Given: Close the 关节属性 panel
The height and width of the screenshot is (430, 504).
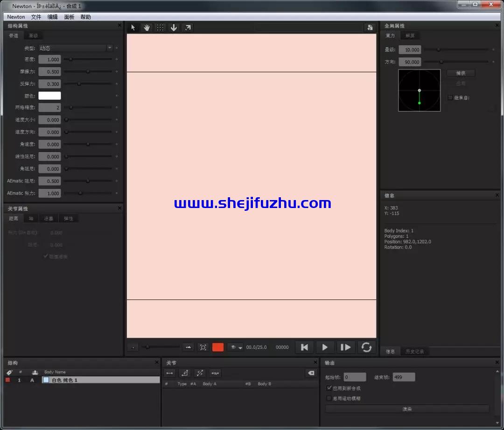Looking at the screenshot, I should coord(119,208).
